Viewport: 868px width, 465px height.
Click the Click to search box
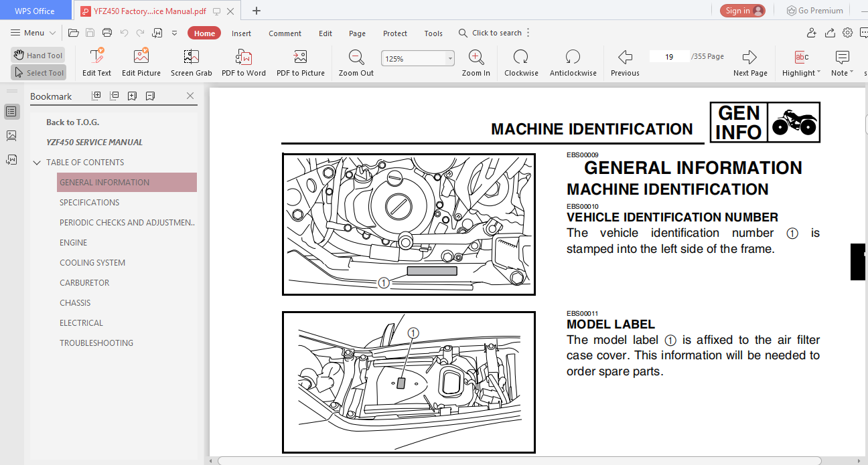pos(490,33)
